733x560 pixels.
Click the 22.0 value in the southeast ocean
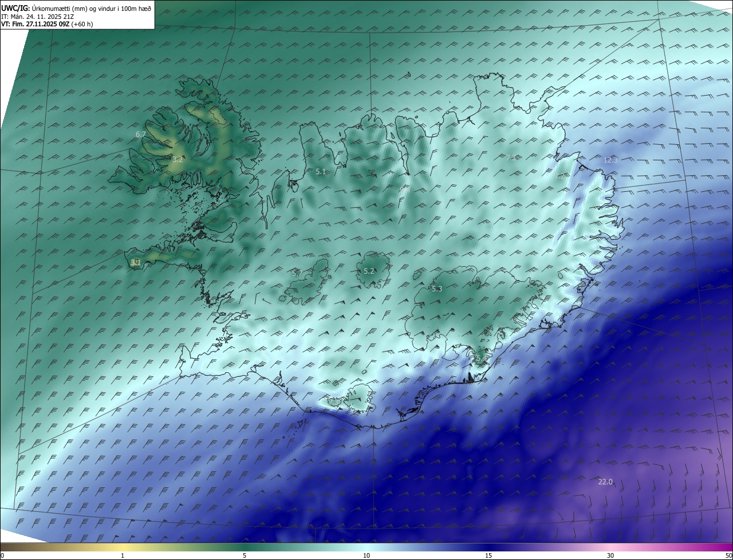pos(605,482)
